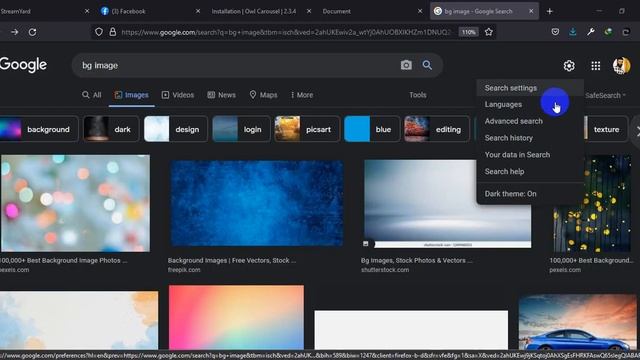Open Search history from menu
Screen dimensions: 640x360
(530, 138)
